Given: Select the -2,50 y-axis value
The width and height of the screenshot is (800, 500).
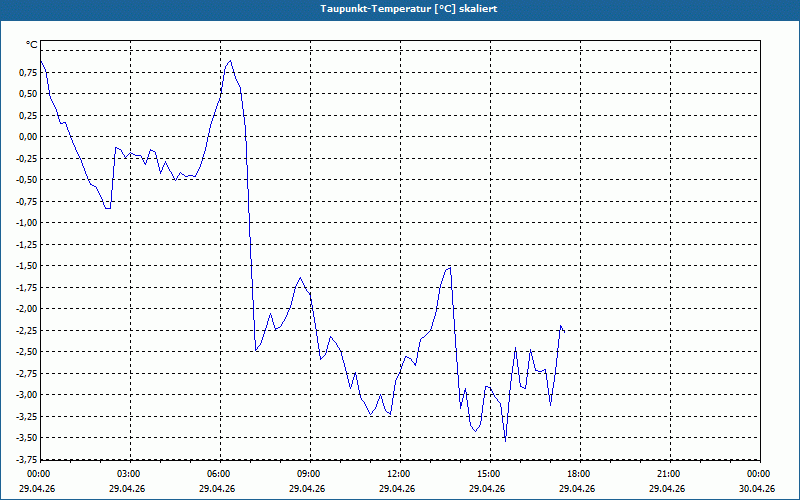Looking at the screenshot, I should [x=27, y=352].
